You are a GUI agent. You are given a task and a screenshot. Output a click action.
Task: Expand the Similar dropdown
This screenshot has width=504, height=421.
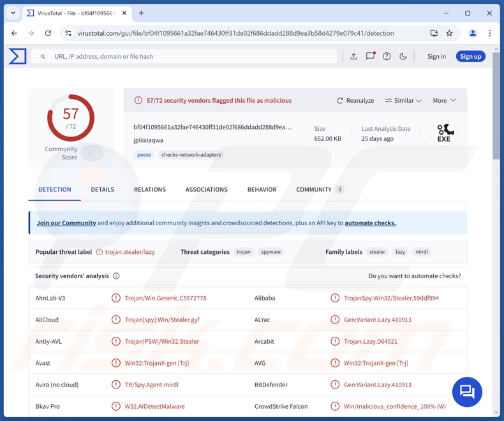pos(403,101)
